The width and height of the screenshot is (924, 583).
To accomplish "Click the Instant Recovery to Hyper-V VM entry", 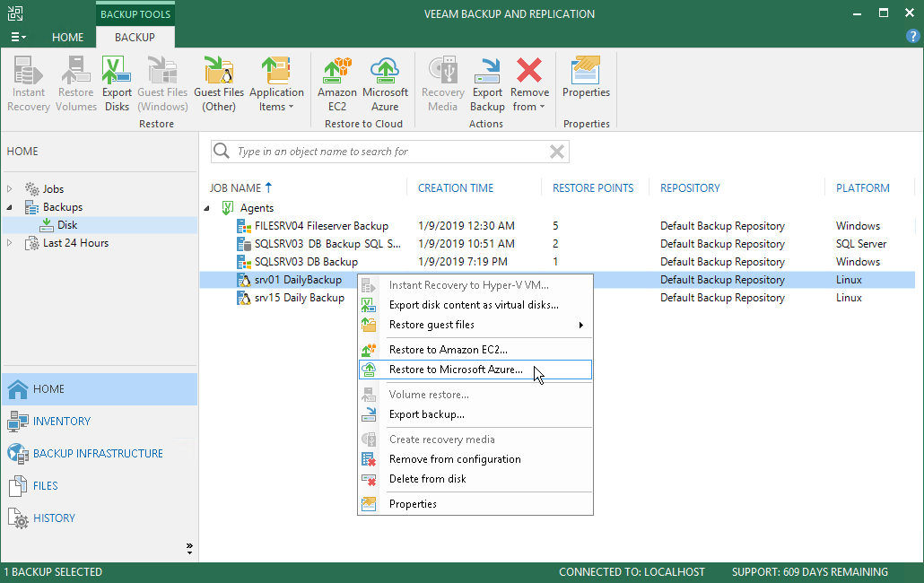I will 475,285.
